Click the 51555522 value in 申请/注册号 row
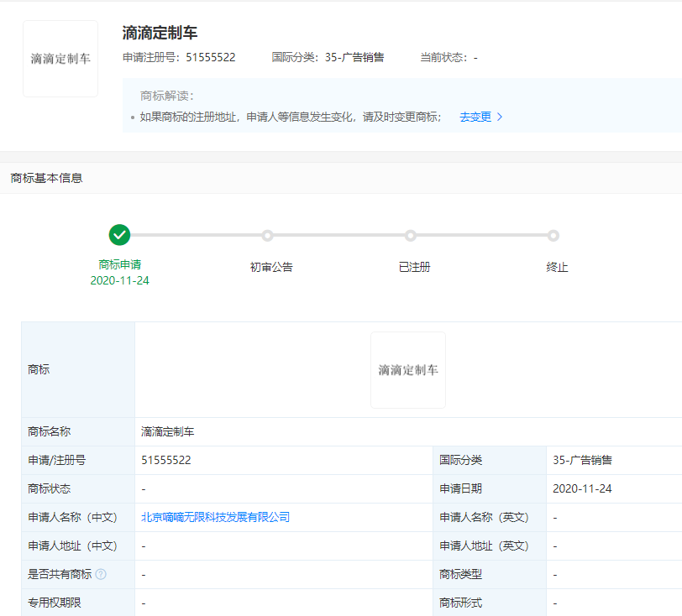The height and width of the screenshot is (616, 682). [166, 460]
